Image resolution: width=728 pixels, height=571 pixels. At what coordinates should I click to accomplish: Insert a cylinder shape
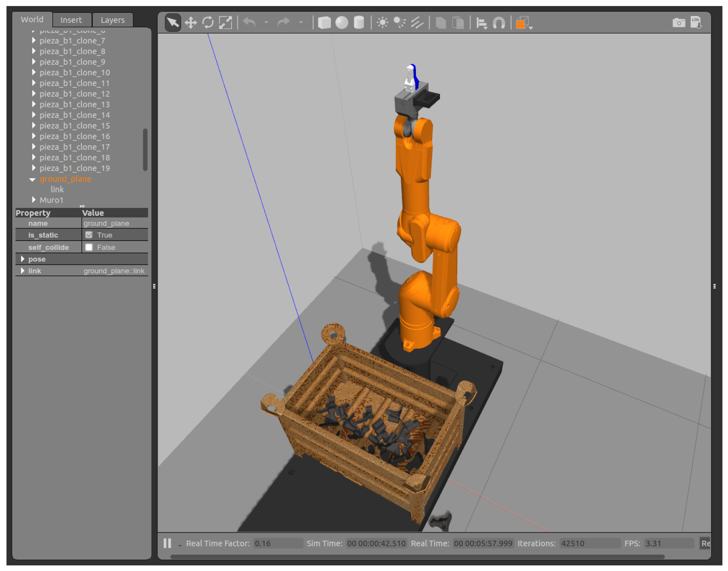point(359,23)
